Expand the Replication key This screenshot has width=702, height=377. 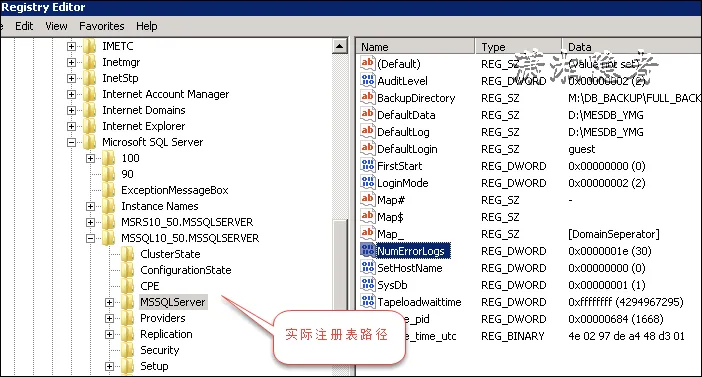(109, 334)
